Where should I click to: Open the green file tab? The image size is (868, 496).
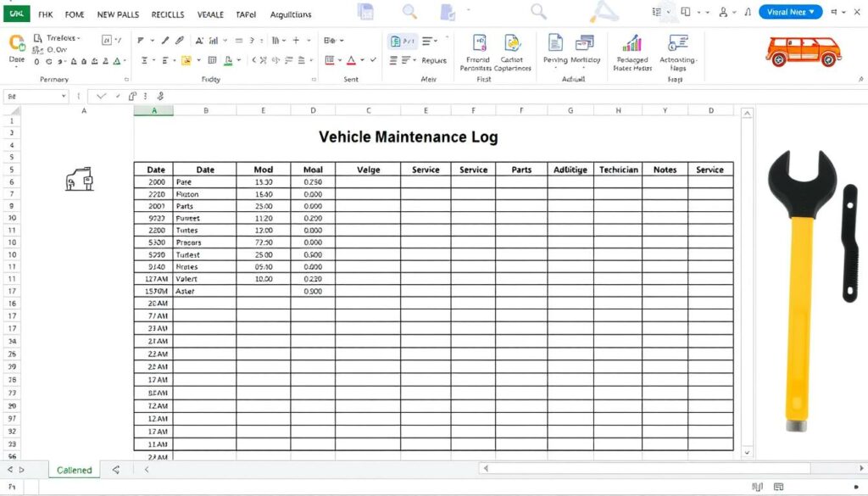pyautogui.click(x=17, y=14)
